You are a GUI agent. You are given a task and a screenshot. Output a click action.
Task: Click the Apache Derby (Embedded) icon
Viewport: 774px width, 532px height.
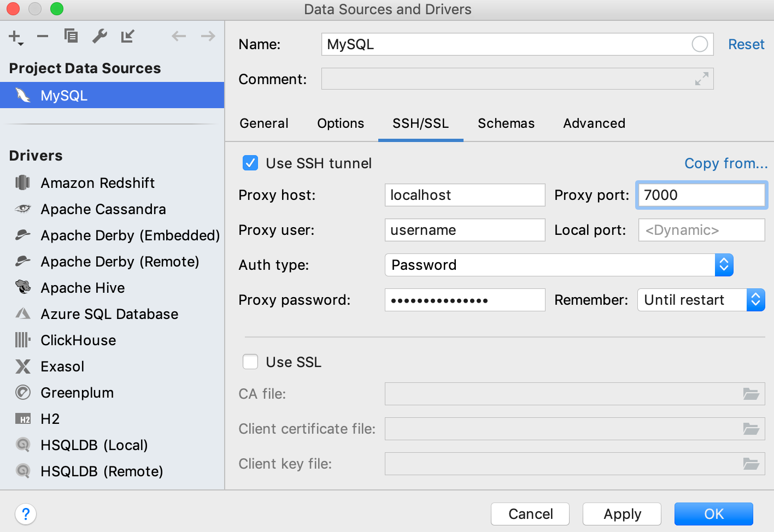(22, 235)
